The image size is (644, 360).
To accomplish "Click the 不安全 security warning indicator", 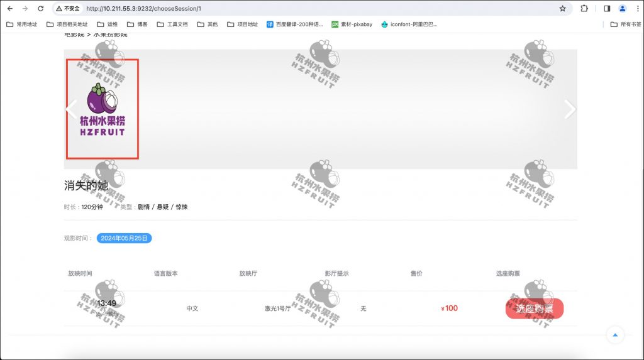I will pos(68,8).
